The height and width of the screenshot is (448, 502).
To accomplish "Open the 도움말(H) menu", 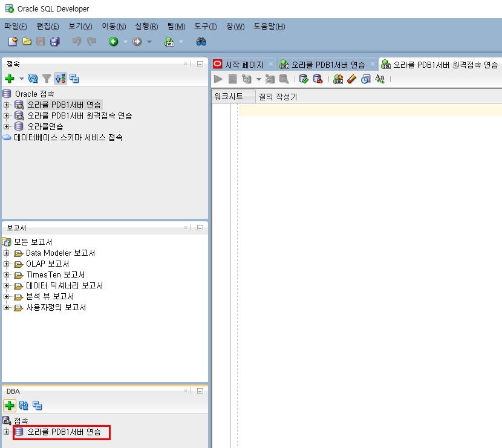I will point(269,26).
